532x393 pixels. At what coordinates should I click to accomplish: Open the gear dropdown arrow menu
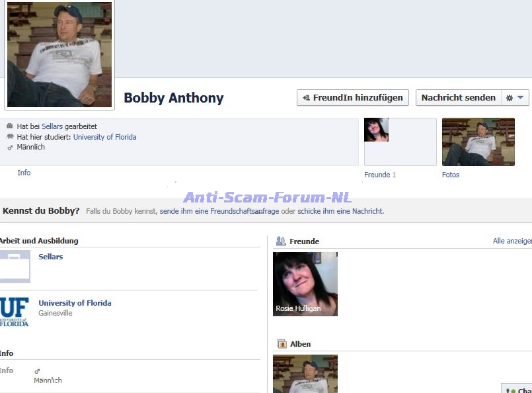click(520, 98)
